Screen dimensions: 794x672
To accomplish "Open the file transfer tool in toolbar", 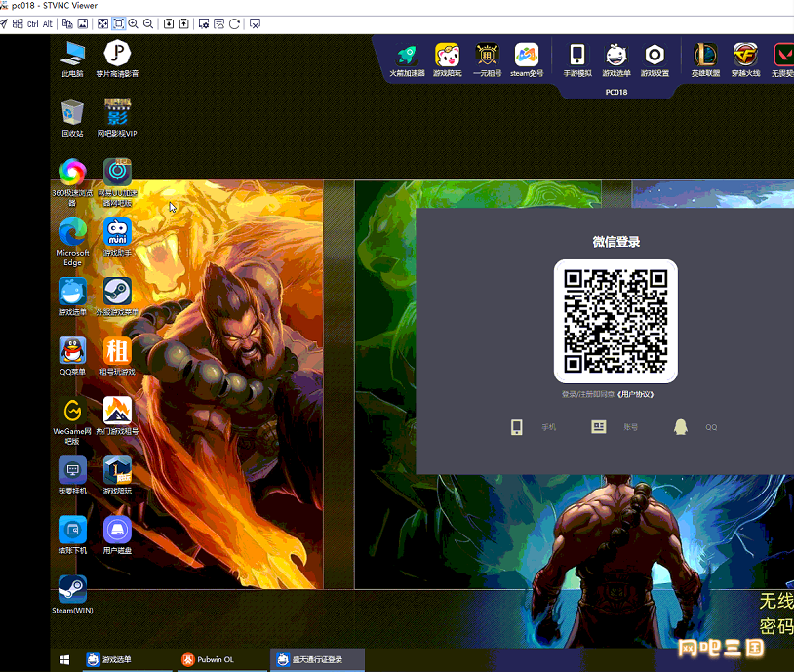I will (67, 23).
